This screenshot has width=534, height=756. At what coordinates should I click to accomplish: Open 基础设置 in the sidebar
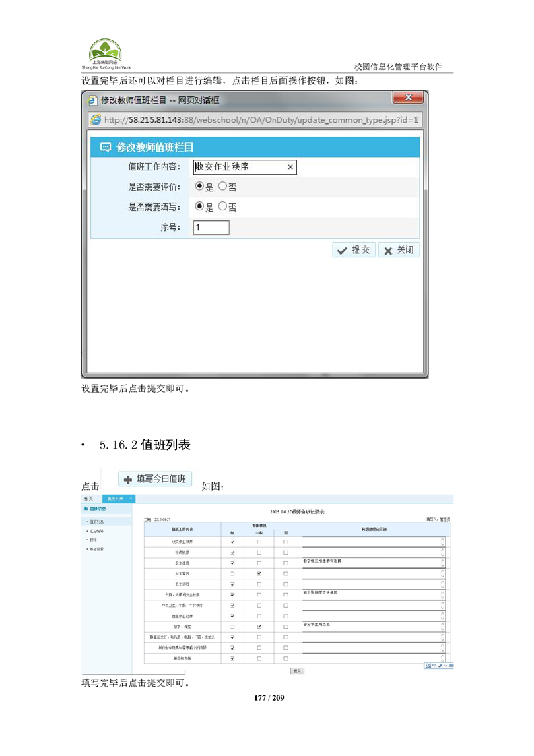96,549
